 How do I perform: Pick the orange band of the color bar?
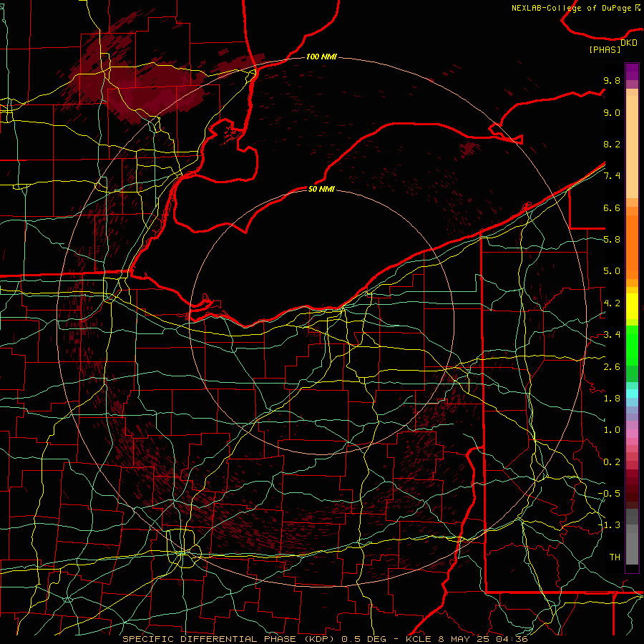(x=632, y=246)
